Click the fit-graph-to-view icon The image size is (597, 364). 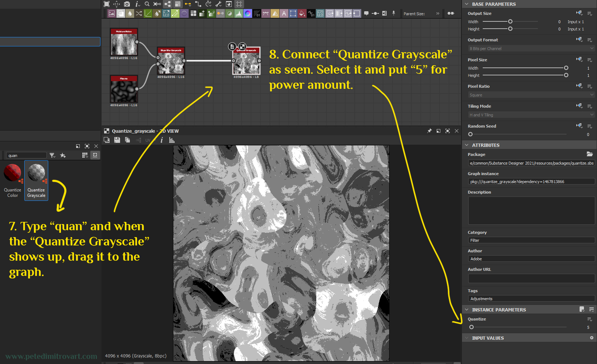coord(107,4)
